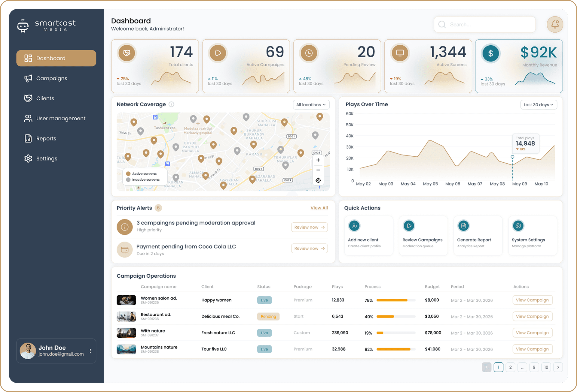577x392 pixels.
Task: Go to page 2
Action: (x=510, y=367)
